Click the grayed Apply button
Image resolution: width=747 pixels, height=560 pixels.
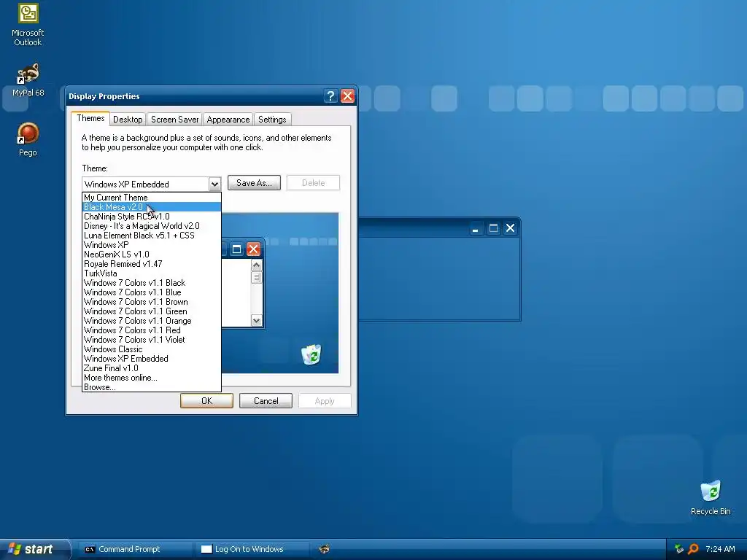[325, 401]
